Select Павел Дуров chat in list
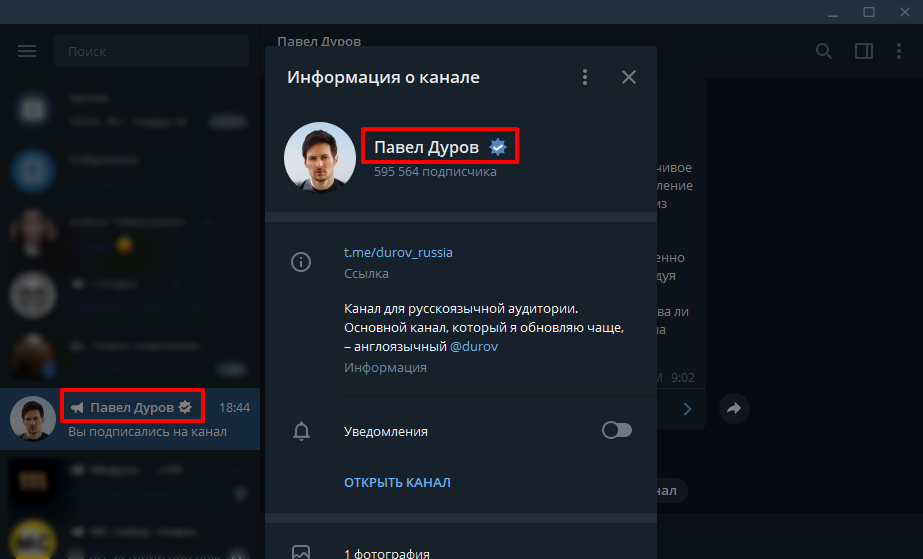 [x=130, y=419]
